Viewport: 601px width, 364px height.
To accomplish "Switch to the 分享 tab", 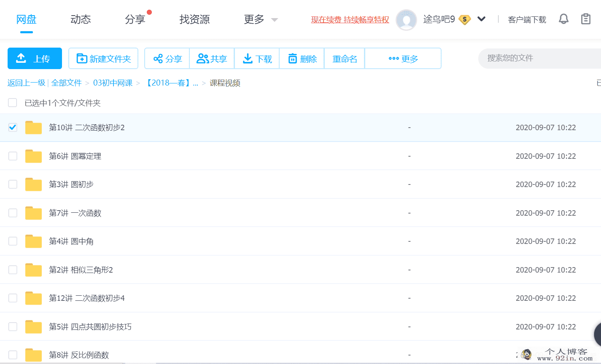I will [x=135, y=19].
